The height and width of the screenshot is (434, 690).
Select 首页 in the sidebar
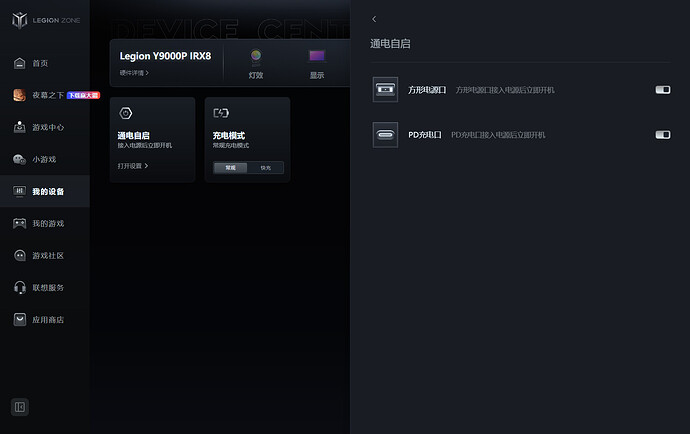coord(40,63)
